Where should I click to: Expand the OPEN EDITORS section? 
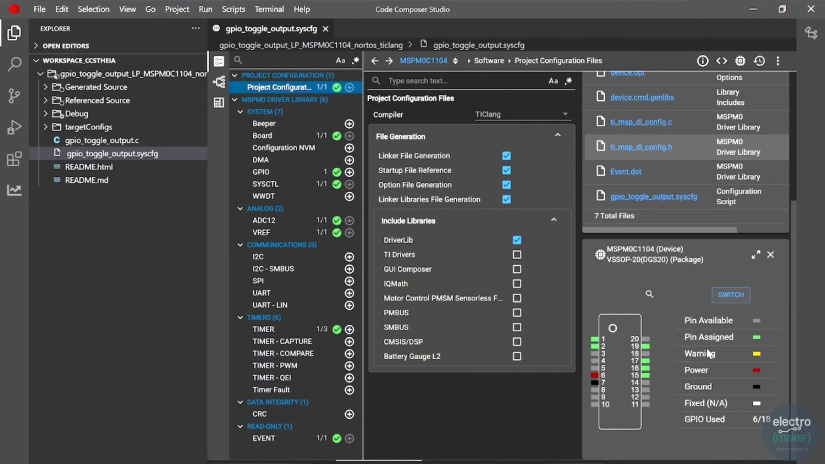point(36,46)
